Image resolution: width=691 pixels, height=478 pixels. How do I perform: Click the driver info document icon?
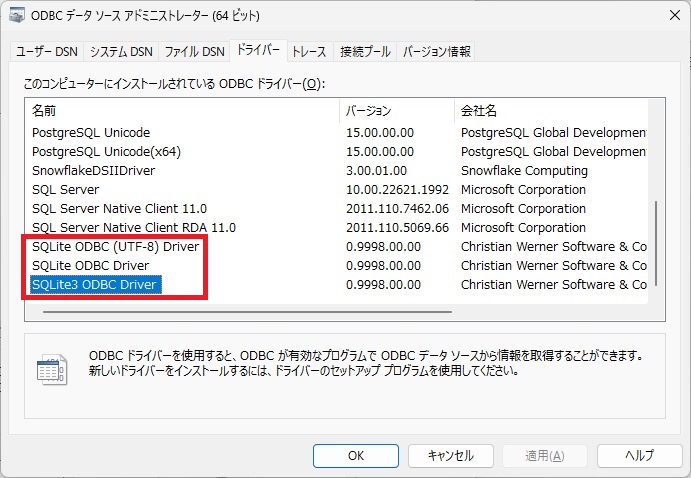click(52, 370)
